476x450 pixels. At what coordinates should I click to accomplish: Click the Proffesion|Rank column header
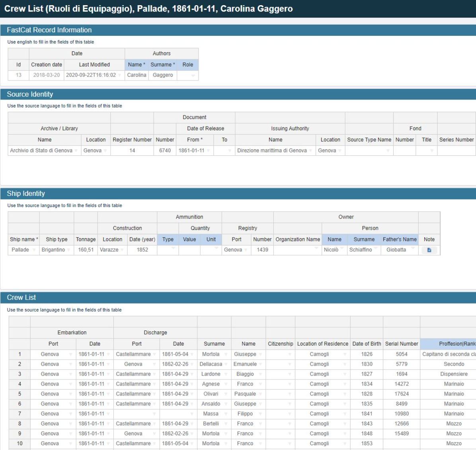point(448,344)
